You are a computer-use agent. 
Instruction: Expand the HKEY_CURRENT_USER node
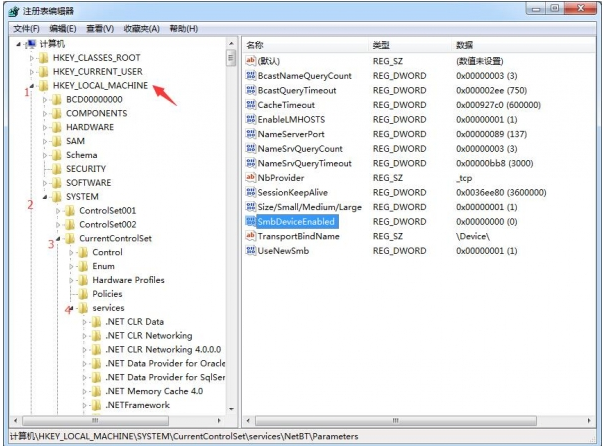click(x=32, y=72)
